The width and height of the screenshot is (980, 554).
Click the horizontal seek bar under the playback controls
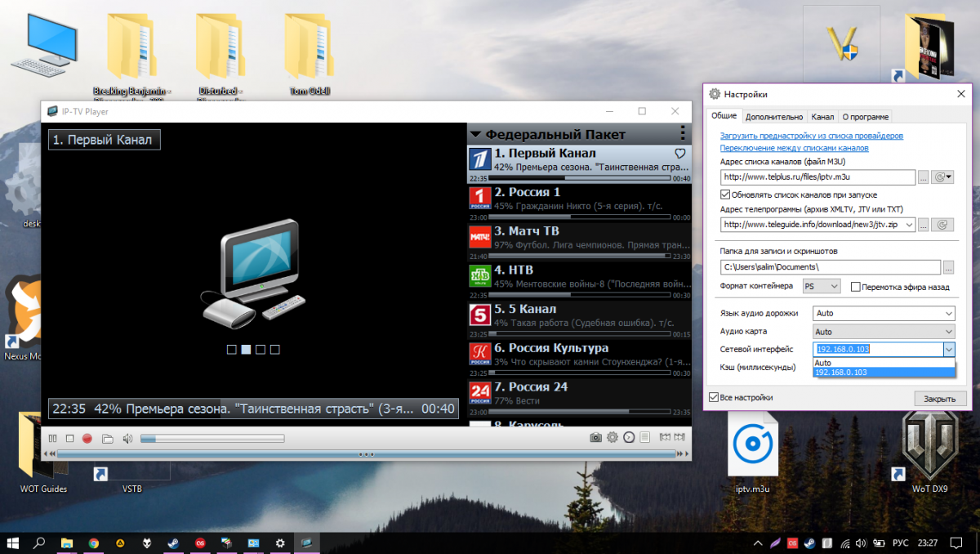click(366, 453)
